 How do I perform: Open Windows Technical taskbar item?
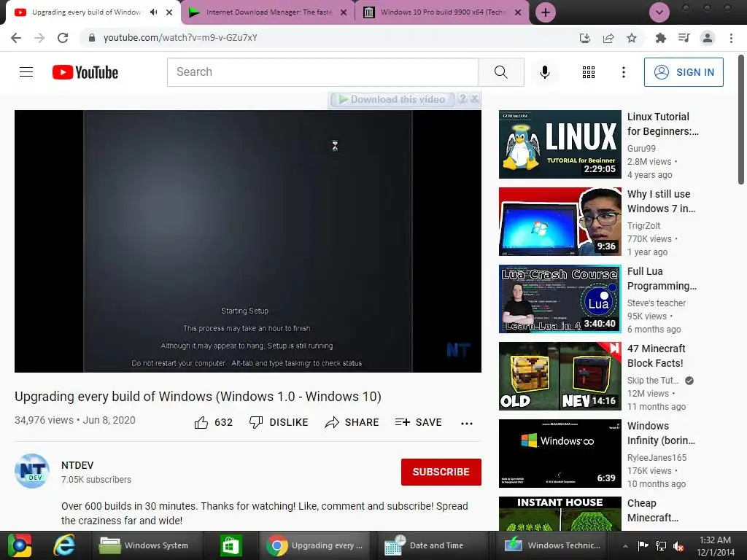coord(553,545)
